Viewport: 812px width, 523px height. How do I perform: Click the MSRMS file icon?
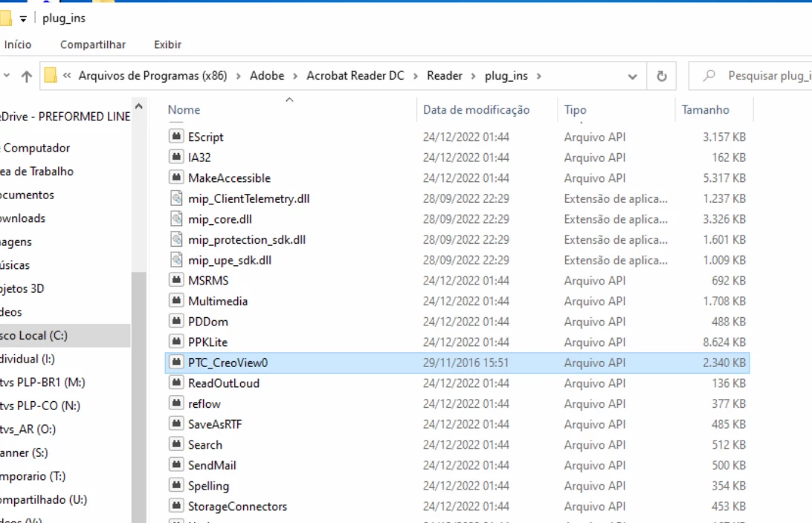tap(176, 280)
